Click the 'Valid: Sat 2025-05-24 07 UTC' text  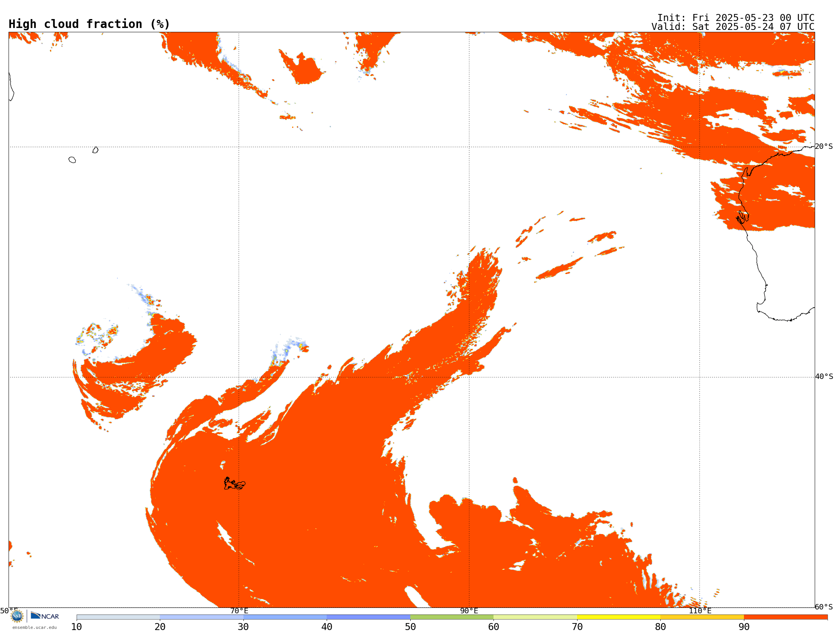[733, 27]
